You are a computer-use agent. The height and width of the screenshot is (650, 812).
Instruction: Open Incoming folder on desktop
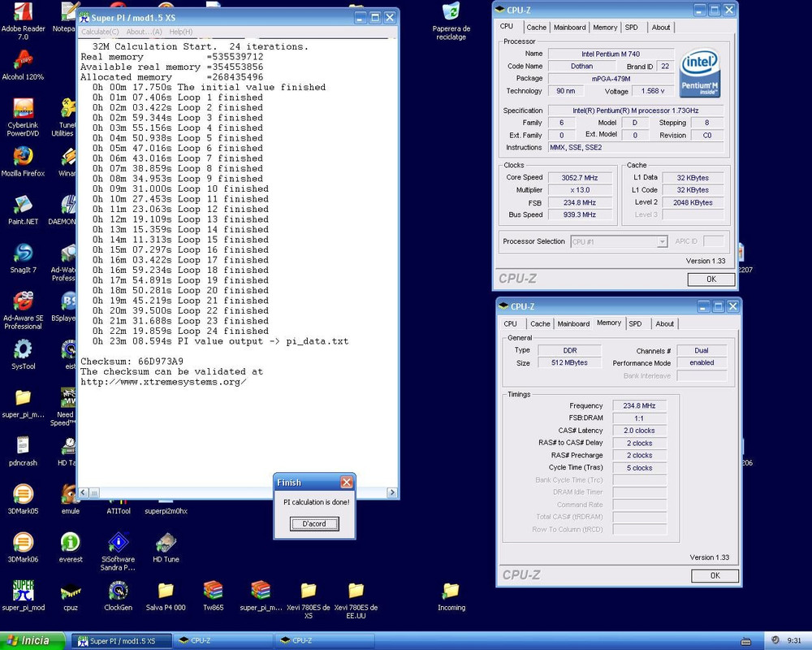click(451, 596)
